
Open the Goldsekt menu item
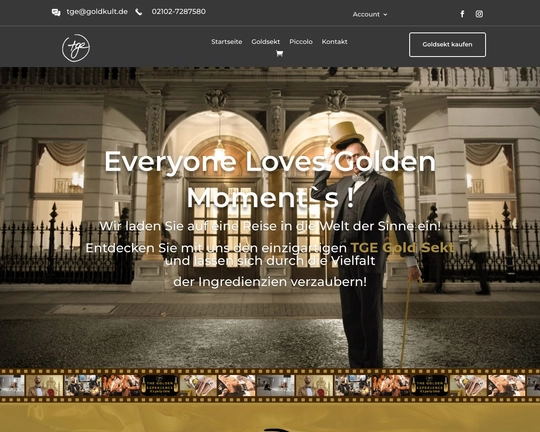266,42
